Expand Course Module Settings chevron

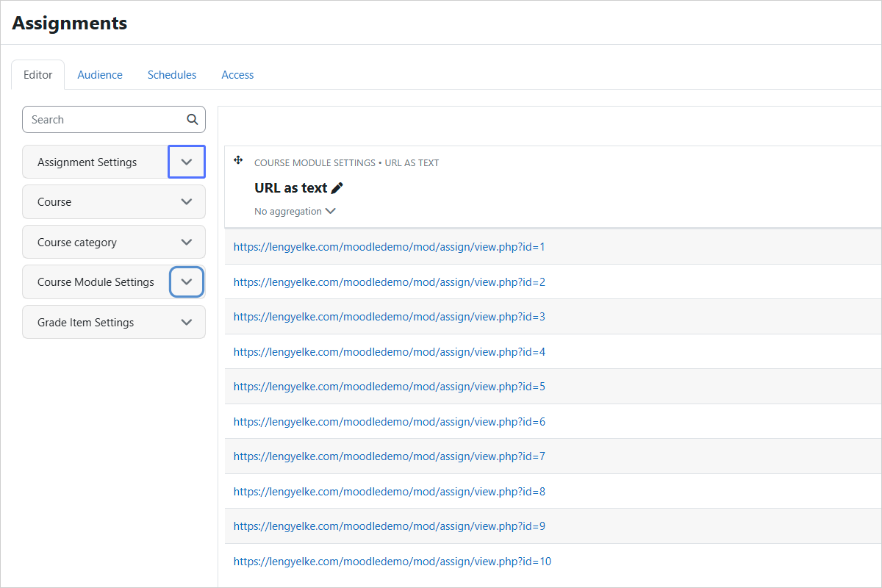[x=187, y=282]
